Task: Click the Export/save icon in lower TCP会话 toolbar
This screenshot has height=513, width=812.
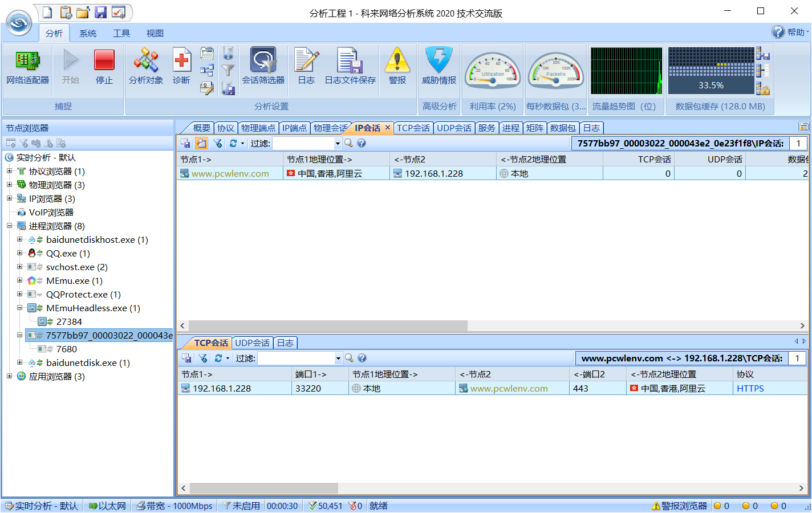Action: pyautogui.click(x=186, y=358)
